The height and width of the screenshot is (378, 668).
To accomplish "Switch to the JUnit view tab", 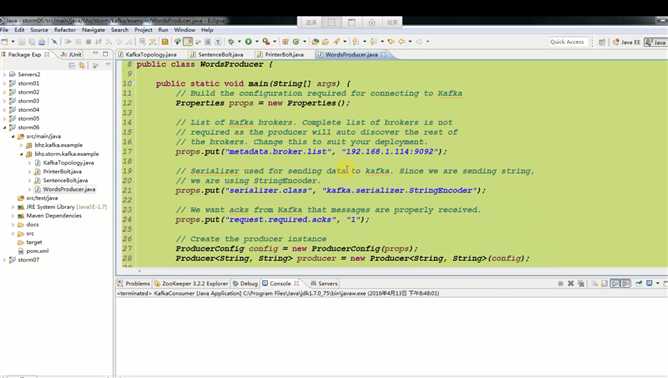I will (72, 55).
